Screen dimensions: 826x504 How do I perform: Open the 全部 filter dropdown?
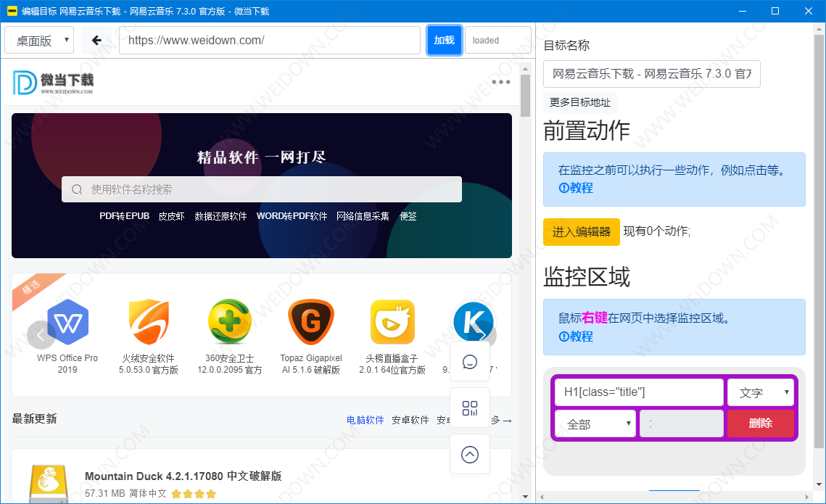click(595, 424)
